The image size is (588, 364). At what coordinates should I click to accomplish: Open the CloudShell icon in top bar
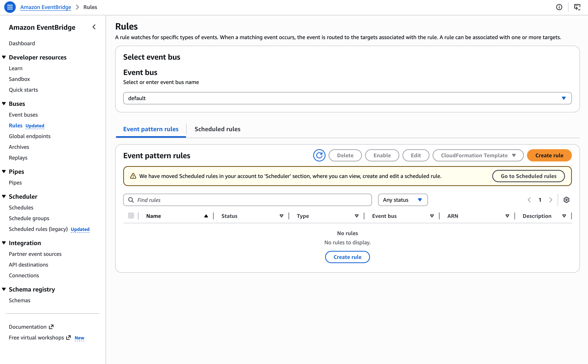pos(577,7)
